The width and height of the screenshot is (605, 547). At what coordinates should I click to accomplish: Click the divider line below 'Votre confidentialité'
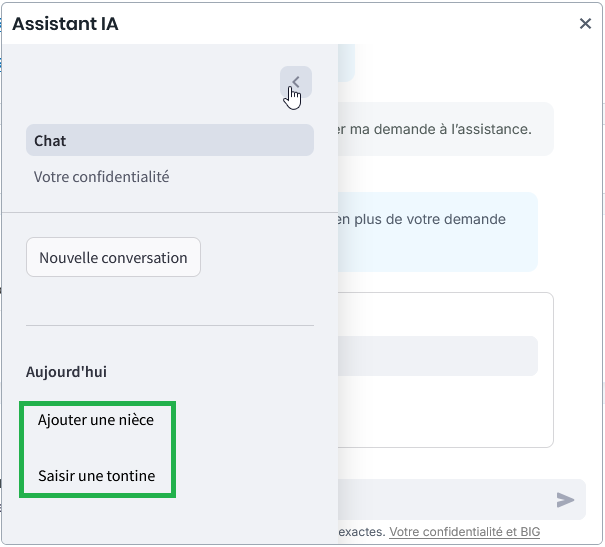click(170, 212)
